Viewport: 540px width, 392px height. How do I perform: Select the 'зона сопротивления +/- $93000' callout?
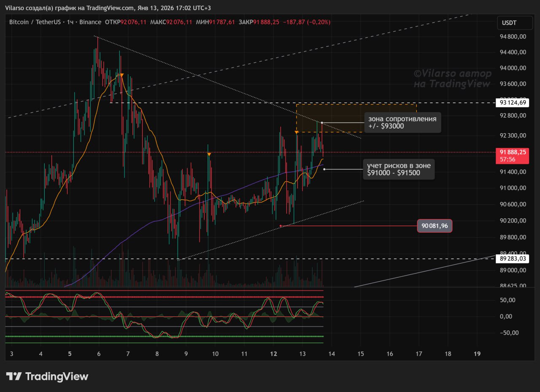(402, 122)
